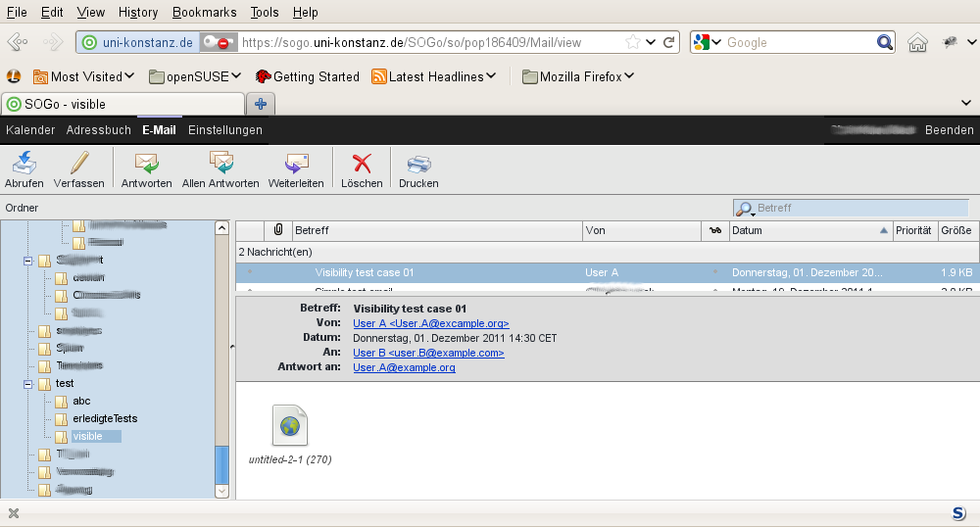Open the Bookmarks menu

(204, 13)
